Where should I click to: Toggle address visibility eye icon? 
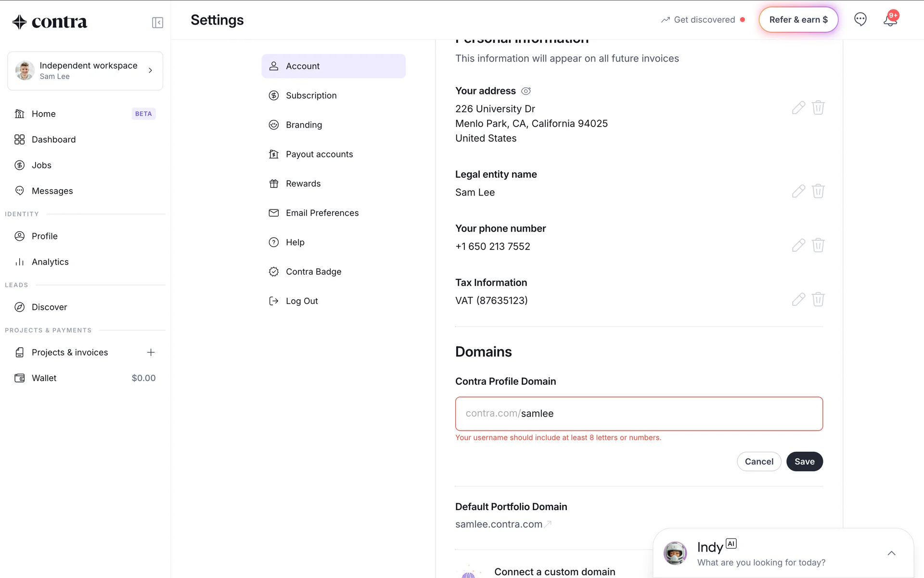tap(526, 91)
